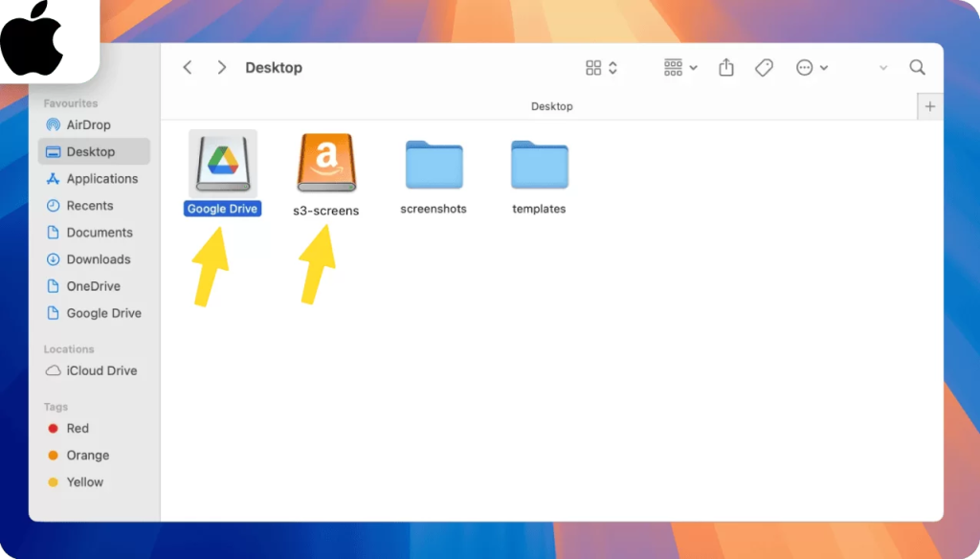The height and width of the screenshot is (559, 980).
Task: Open the toolbar overflow chevron
Action: pos(882,68)
